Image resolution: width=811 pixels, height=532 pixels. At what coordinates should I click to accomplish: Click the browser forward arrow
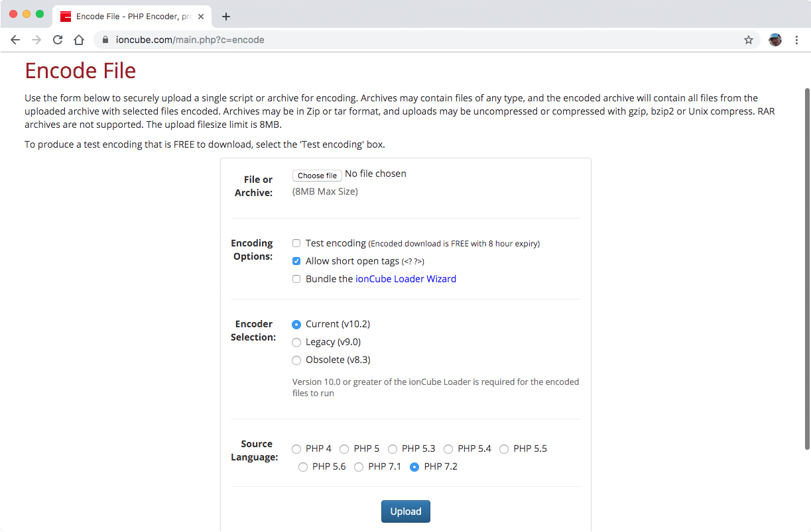point(36,40)
